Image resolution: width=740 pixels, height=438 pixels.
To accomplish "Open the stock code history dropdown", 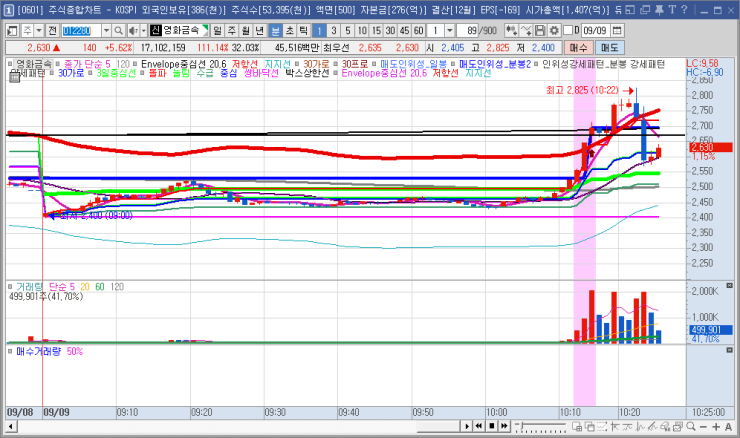I will coord(107,31).
